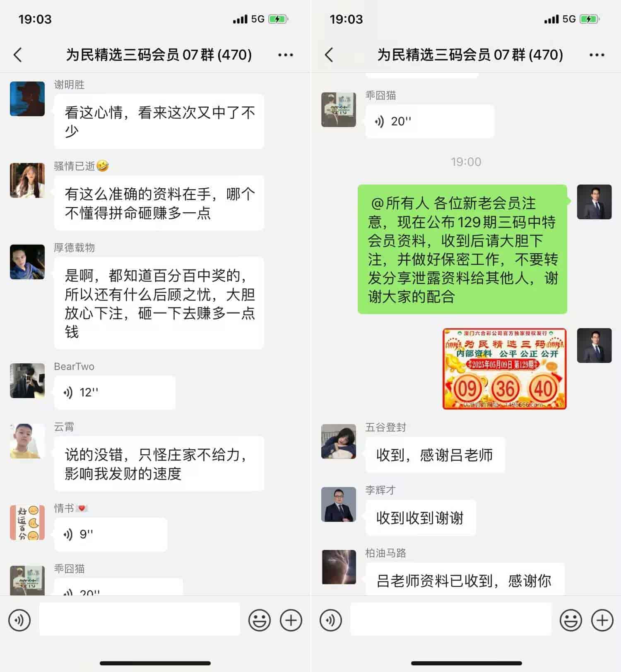Open plus attachments menu in left chat
Viewport: 621px width, 672px height.
click(291, 620)
